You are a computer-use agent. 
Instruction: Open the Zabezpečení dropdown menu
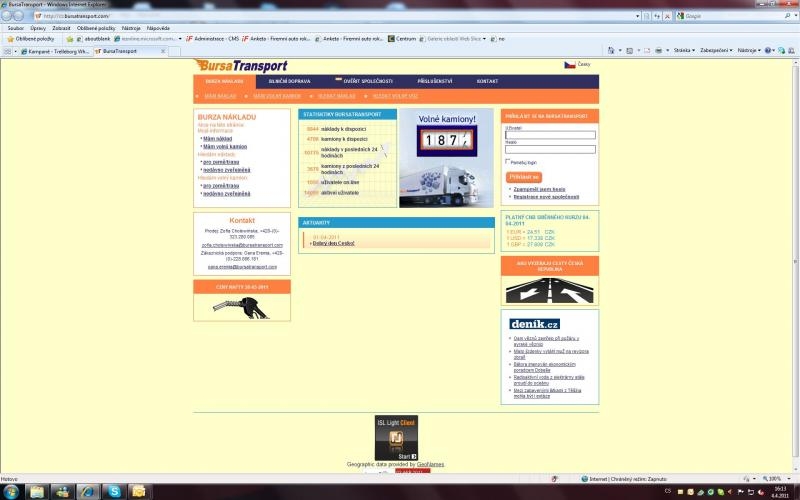[x=716, y=51]
